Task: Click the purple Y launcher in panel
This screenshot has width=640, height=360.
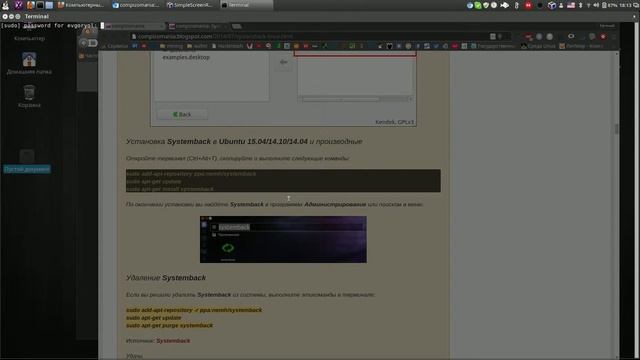Action: [x=18, y=5]
